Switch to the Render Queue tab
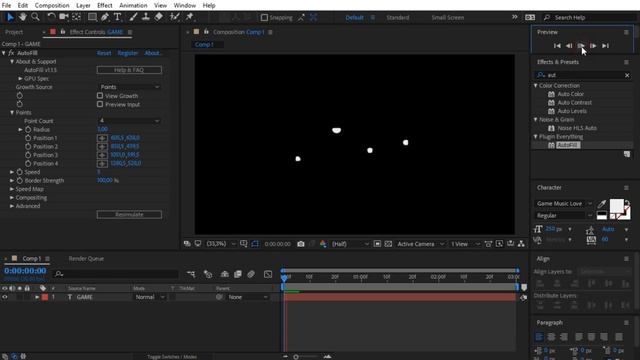This screenshot has width=640, height=360. pyautogui.click(x=86, y=258)
